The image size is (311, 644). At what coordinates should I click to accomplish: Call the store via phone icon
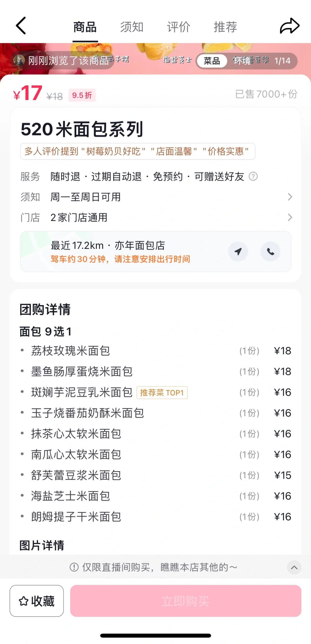tap(270, 252)
